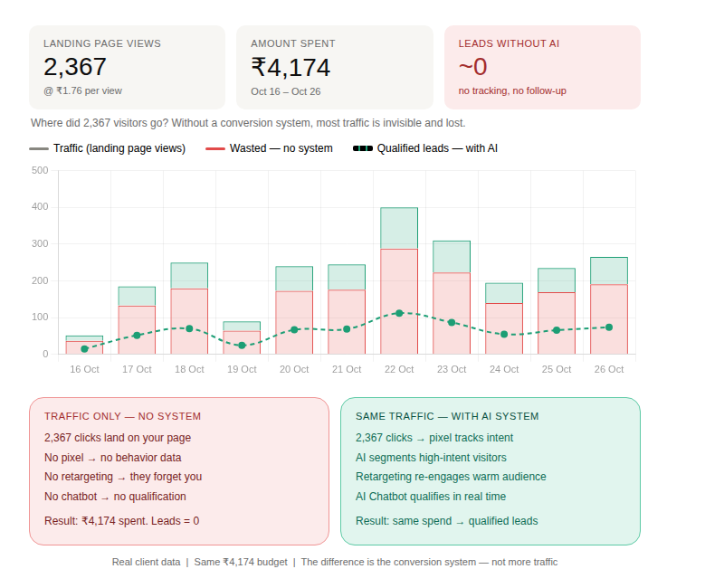Click the dashed green Qualified leads swatch
Screen dimensions: 724x588
click(x=362, y=148)
